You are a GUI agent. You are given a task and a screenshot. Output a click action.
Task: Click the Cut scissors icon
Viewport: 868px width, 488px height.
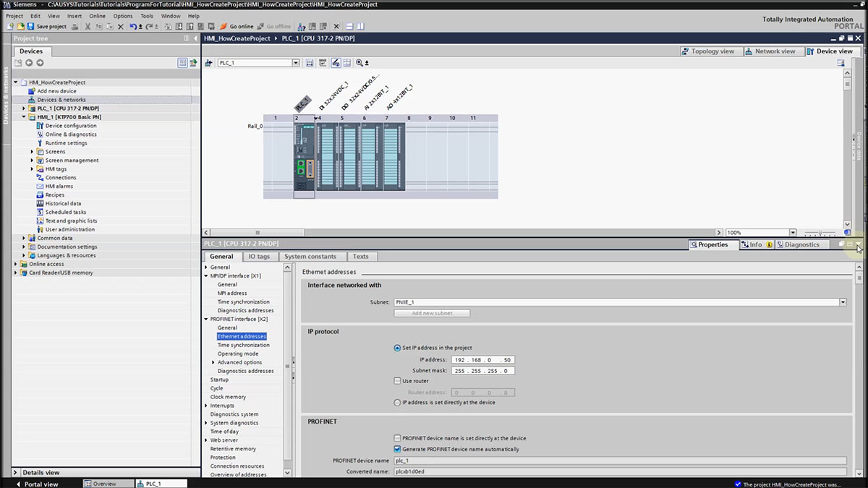88,26
